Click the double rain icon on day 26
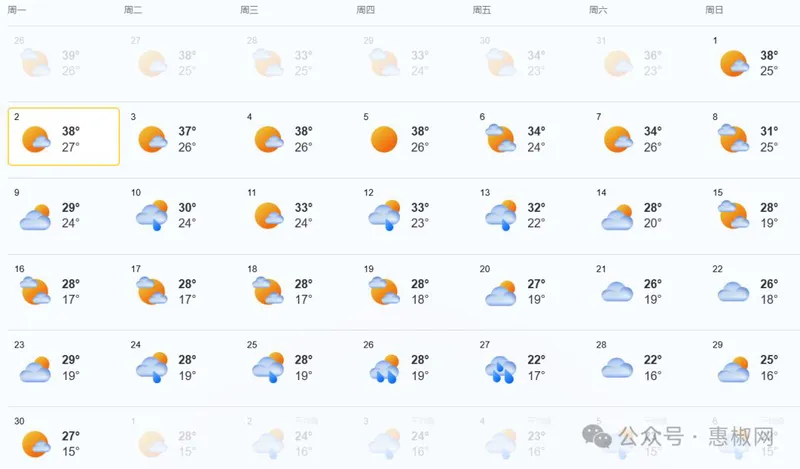The width and height of the screenshot is (800, 469). [x=384, y=368]
